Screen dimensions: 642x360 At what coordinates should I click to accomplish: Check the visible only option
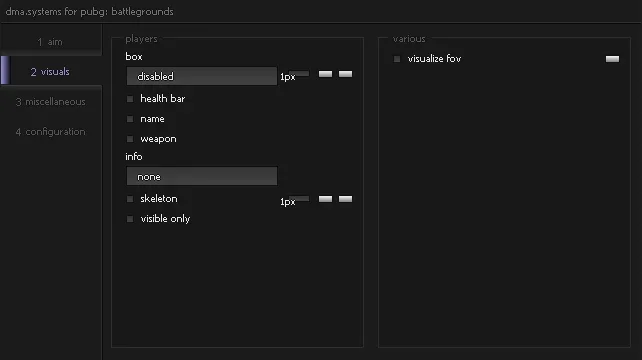coord(130,219)
